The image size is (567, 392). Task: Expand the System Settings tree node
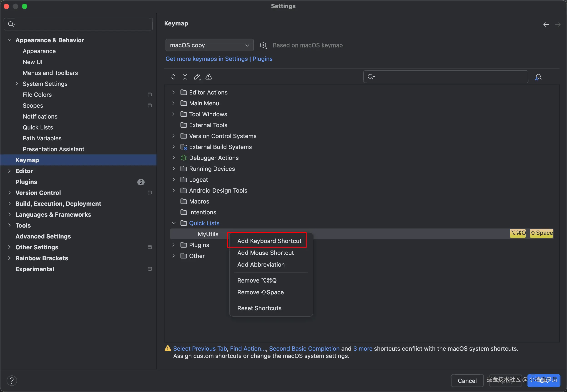[x=17, y=84]
